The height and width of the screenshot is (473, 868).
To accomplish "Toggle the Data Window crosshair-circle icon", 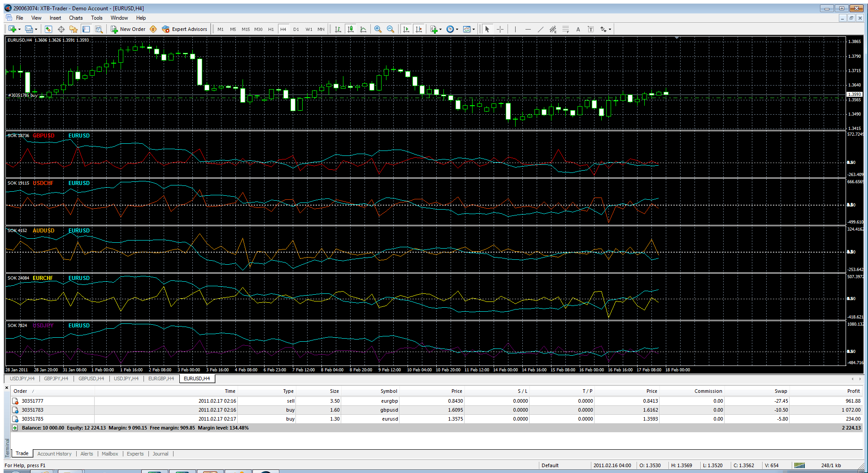I will pos(61,29).
